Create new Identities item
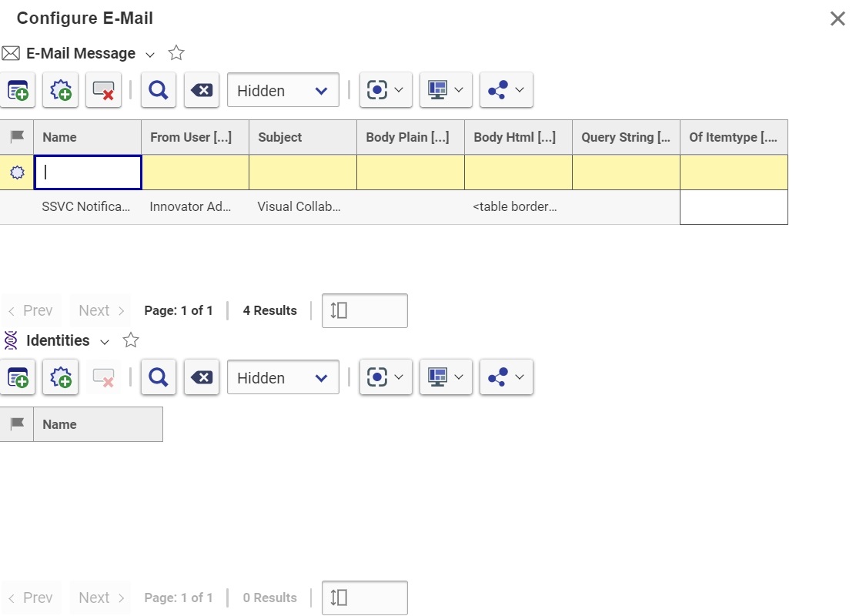This screenshot has height=616, width=856. pyautogui.click(x=18, y=377)
